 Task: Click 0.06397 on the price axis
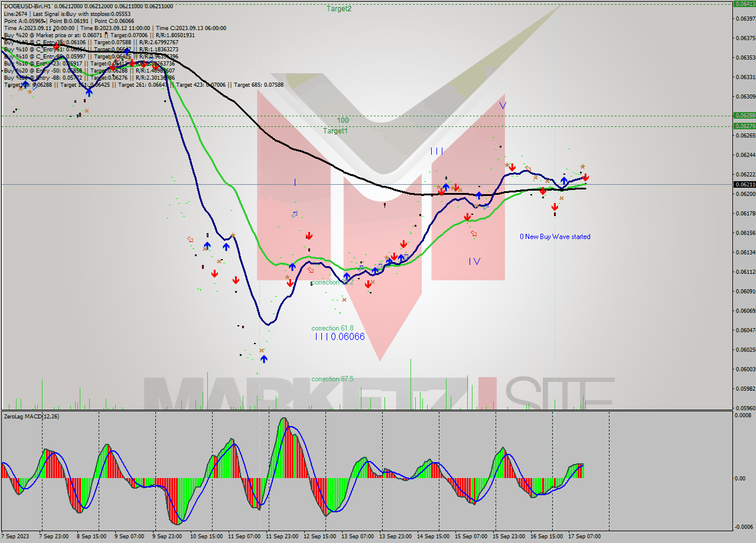pos(745,18)
